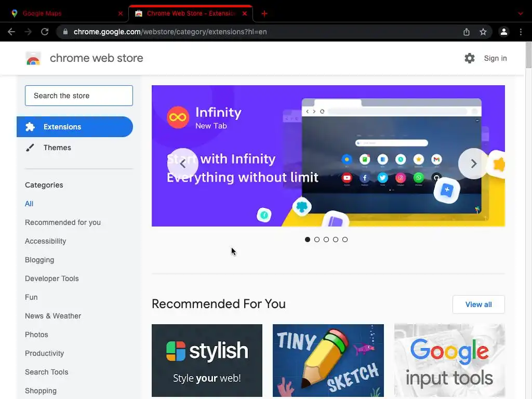Focus the Search the store field
The width and height of the screenshot is (532, 399).
(x=79, y=96)
